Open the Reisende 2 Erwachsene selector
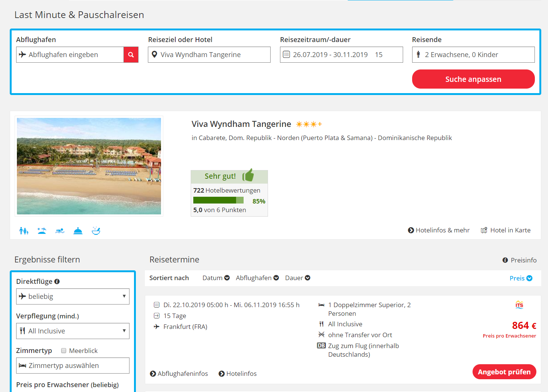 click(x=473, y=54)
